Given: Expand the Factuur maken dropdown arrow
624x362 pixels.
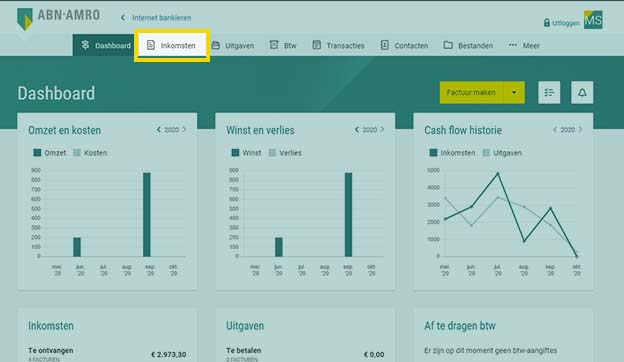Looking at the screenshot, I should click(514, 93).
